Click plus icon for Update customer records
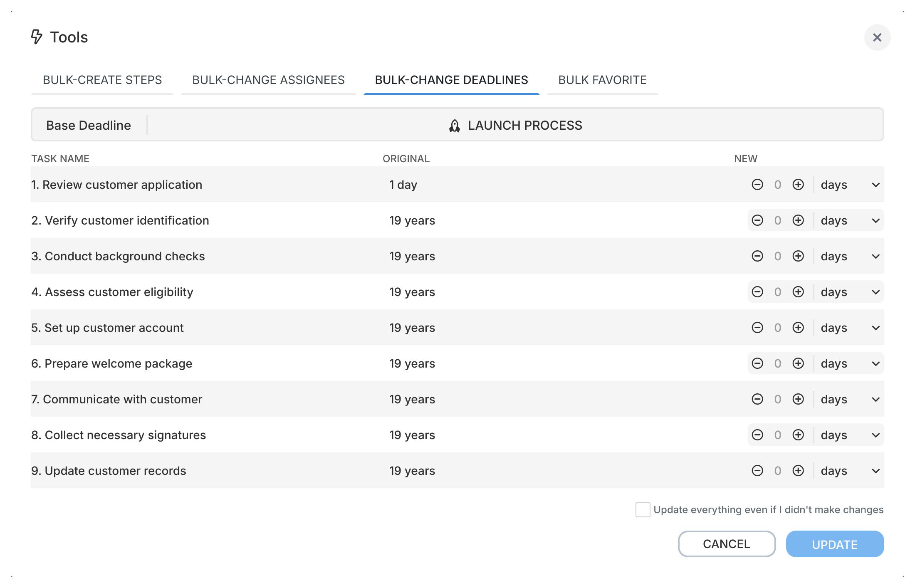 [x=798, y=470]
